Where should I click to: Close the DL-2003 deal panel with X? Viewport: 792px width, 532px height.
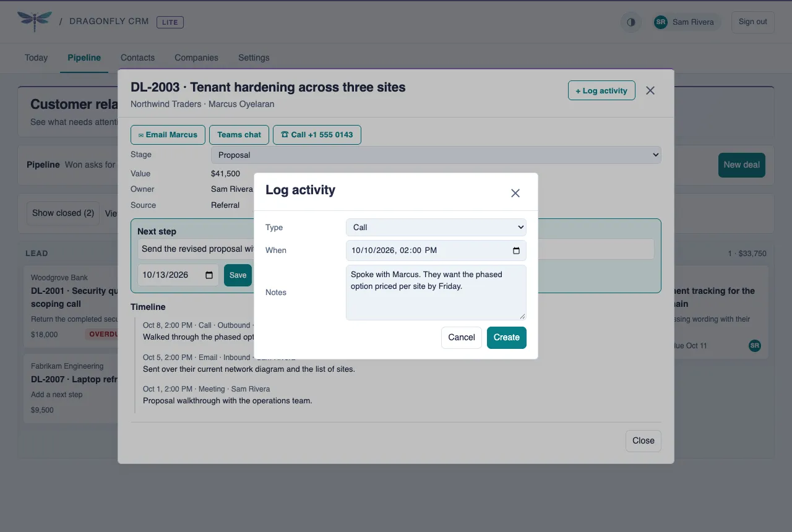point(650,90)
